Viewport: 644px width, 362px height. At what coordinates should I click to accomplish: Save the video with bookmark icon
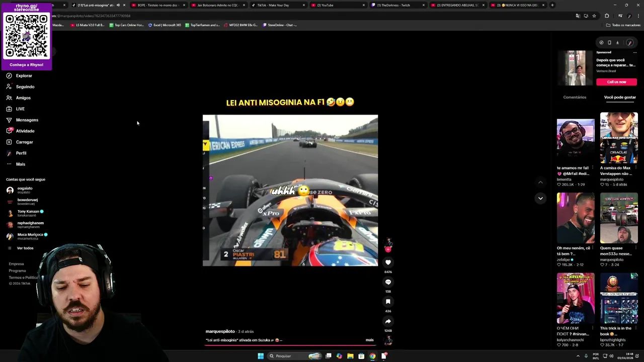388,302
